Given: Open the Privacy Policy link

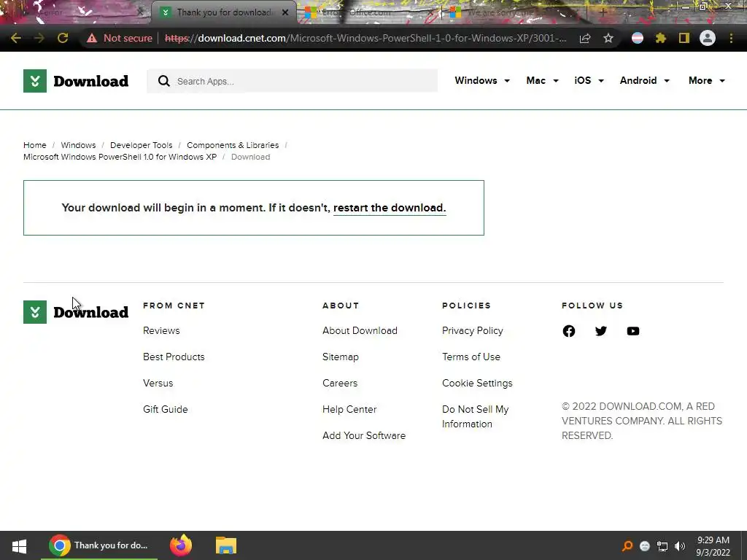Looking at the screenshot, I should point(473,330).
